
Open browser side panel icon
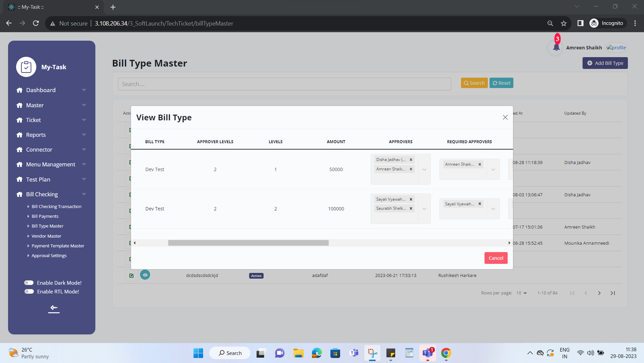(580, 23)
